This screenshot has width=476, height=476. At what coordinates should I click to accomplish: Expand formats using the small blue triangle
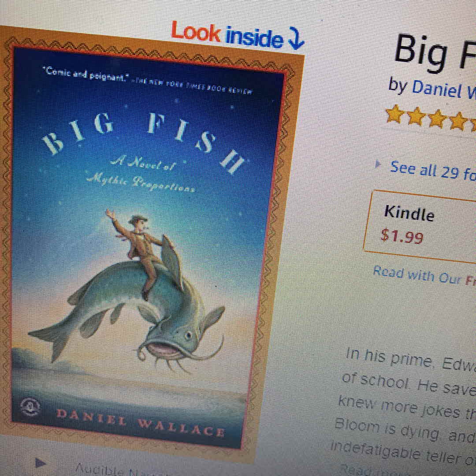pyautogui.click(x=378, y=164)
